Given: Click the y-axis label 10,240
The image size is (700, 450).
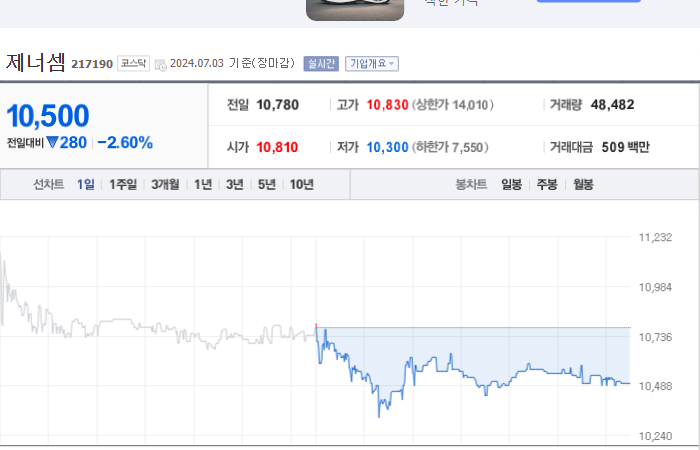Looking at the screenshot, I should [x=655, y=436].
